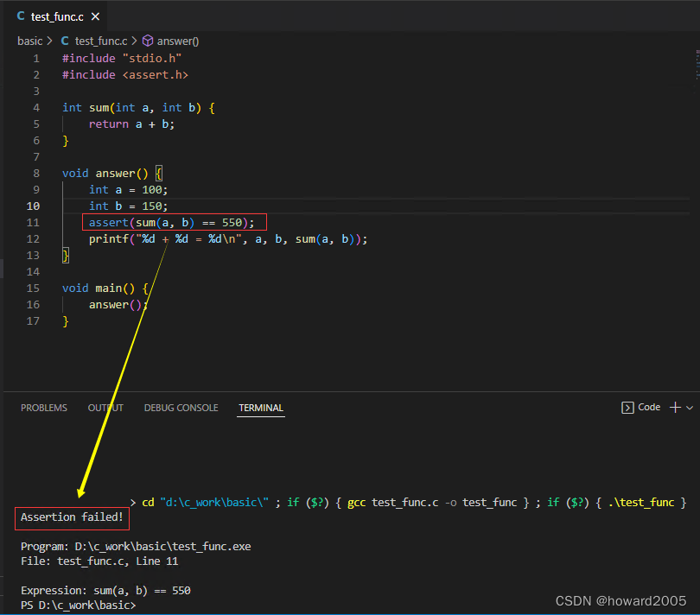Viewport: 700px width, 615px height.
Task: Click closing brace on line 17
Action: 65,321
